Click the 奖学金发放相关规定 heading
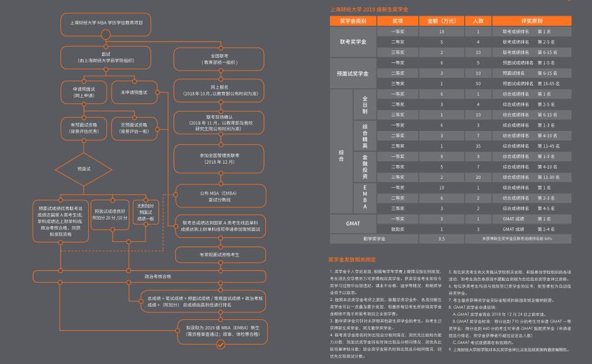This screenshot has height=364, width=592. click(352, 259)
